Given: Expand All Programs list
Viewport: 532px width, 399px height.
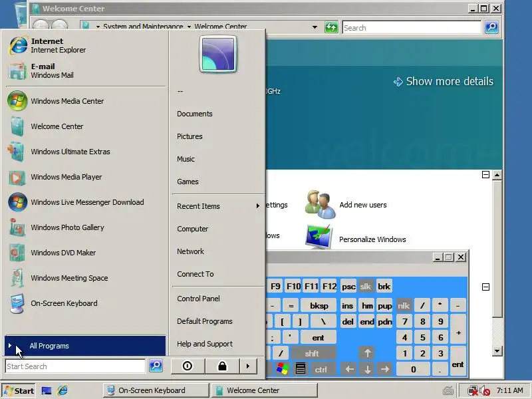Looking at the screenshot, I should [x=85, y=346].
